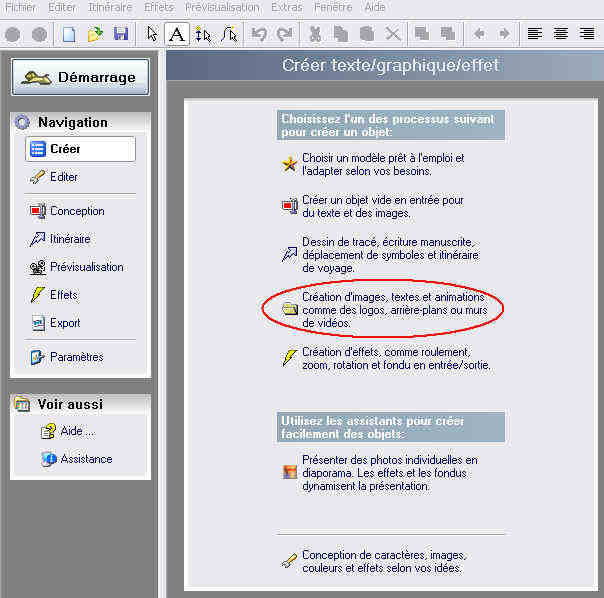Open the Editer menu
The height and width of the screenshot is (598, 604).
(x=62, y=7)
